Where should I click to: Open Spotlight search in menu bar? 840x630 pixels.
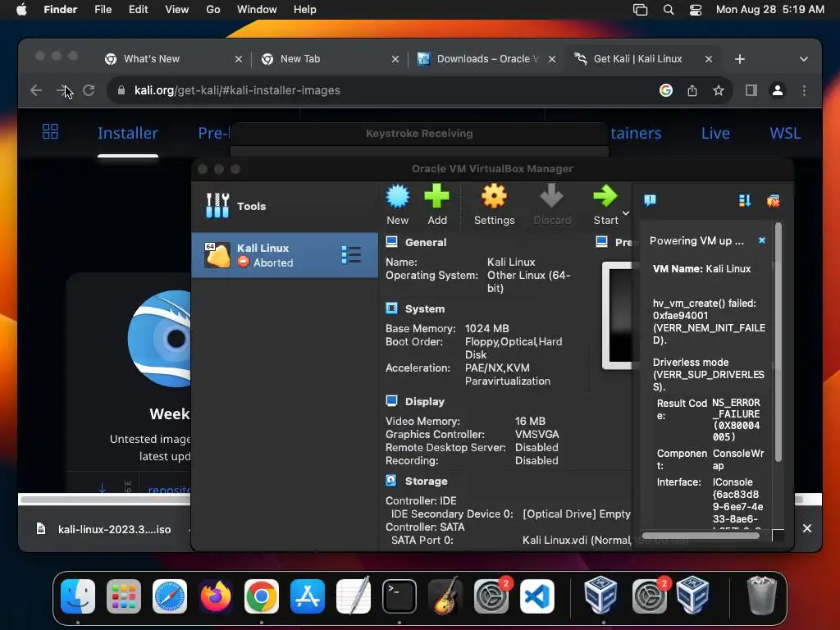coord(668,10)
